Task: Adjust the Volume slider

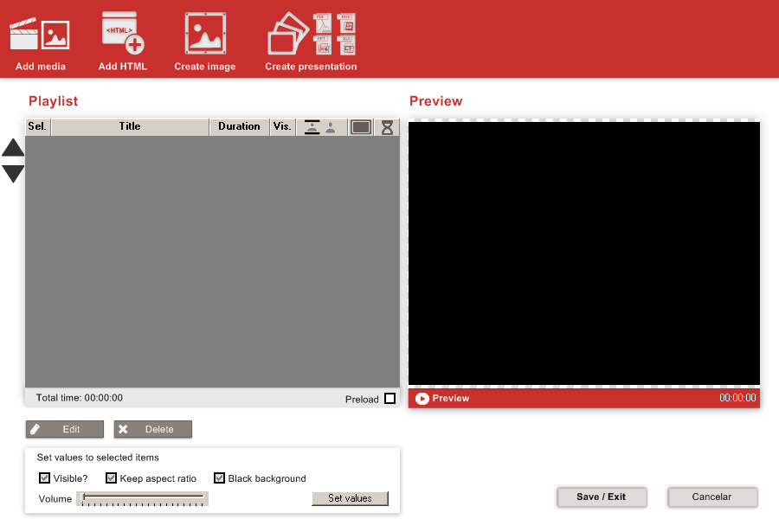Action: [x=143, y=497]
